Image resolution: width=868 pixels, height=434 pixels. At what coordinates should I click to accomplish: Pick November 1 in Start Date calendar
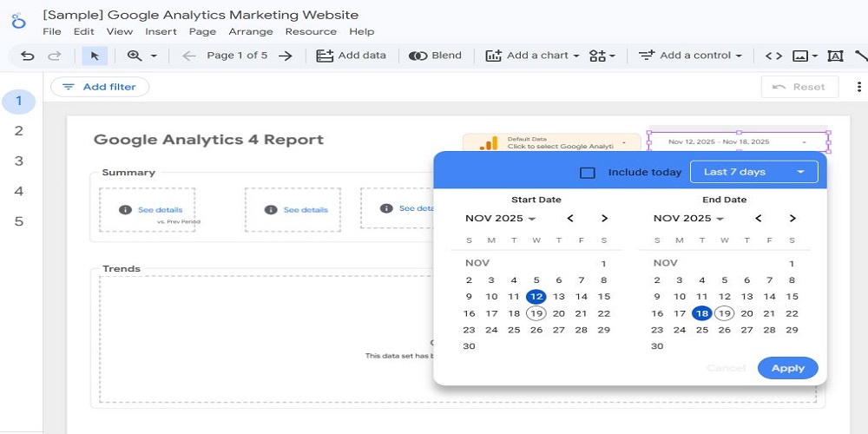pos(603,264)
